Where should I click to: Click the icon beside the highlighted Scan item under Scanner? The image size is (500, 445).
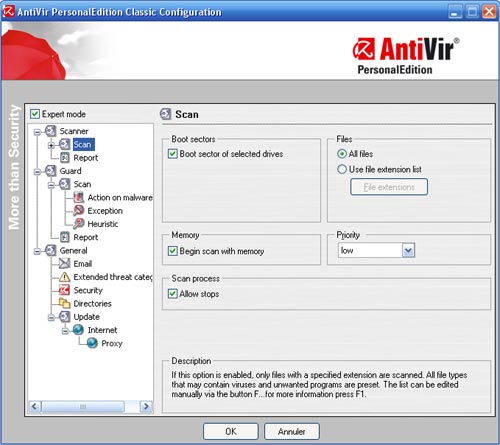(x=64, y=144)
